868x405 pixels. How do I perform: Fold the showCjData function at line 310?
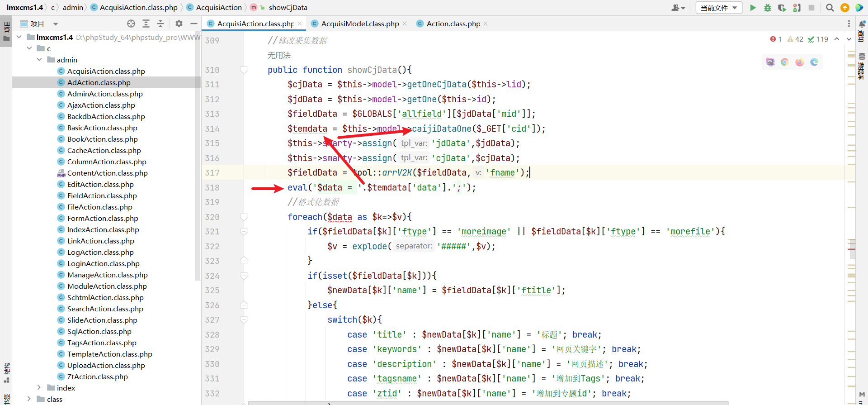(x=244, y=70)
